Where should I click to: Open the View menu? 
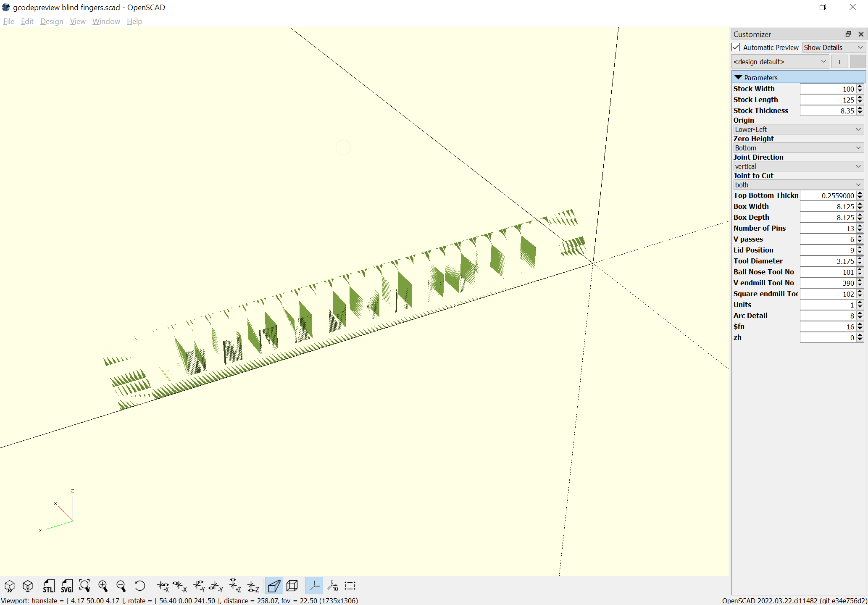(78, 21)
